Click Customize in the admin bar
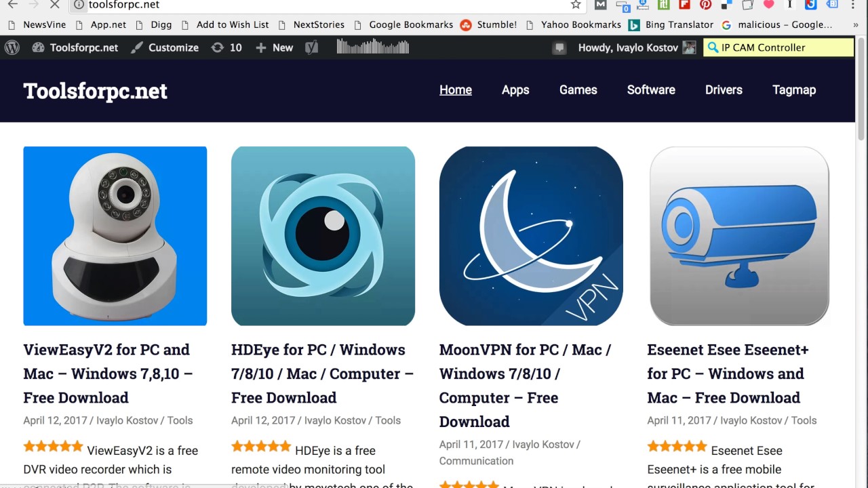This screenshot has width=868, height=488. pos(165,47)
